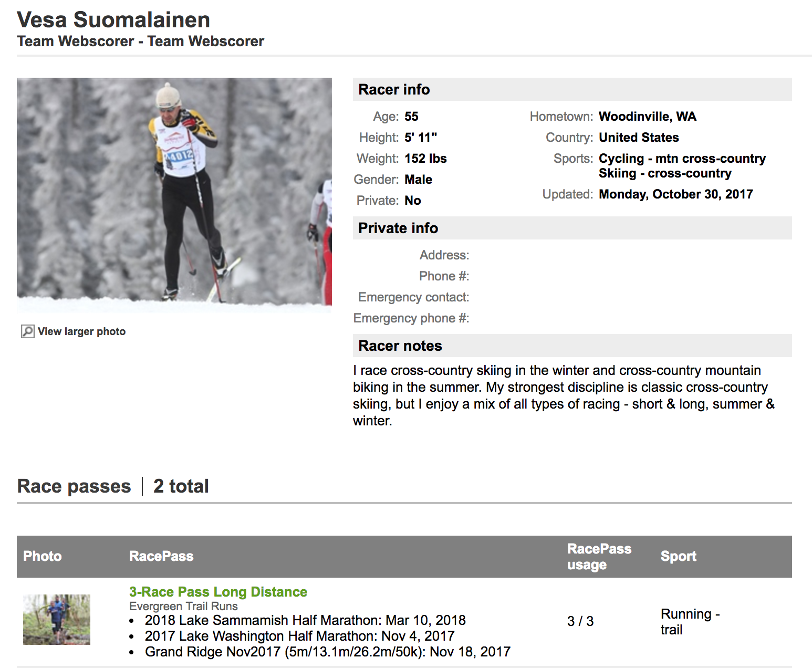Screen dimensions: 812x668
Task: Click the Woodinville, WA hometown value
Action: point(647,116)
